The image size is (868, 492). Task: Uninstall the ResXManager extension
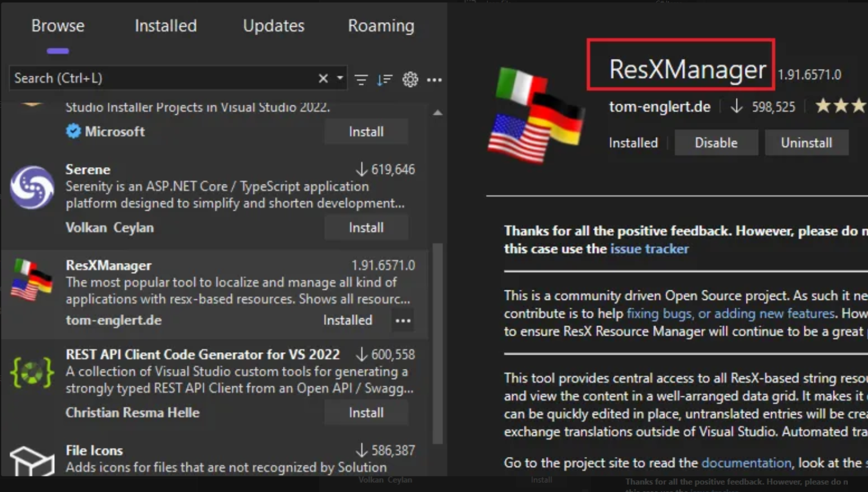click(x=806, y=143)
